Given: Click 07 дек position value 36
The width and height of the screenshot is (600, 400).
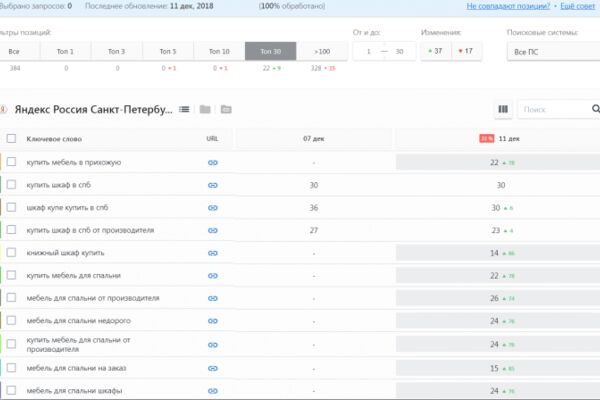Looking at the screenshot, I should point(314,208).
